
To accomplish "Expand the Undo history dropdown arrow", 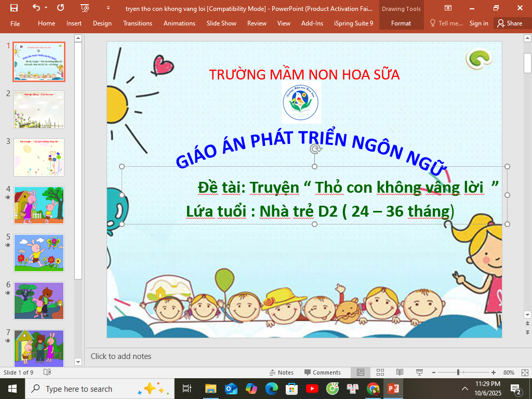I will (x=46, y=8).
